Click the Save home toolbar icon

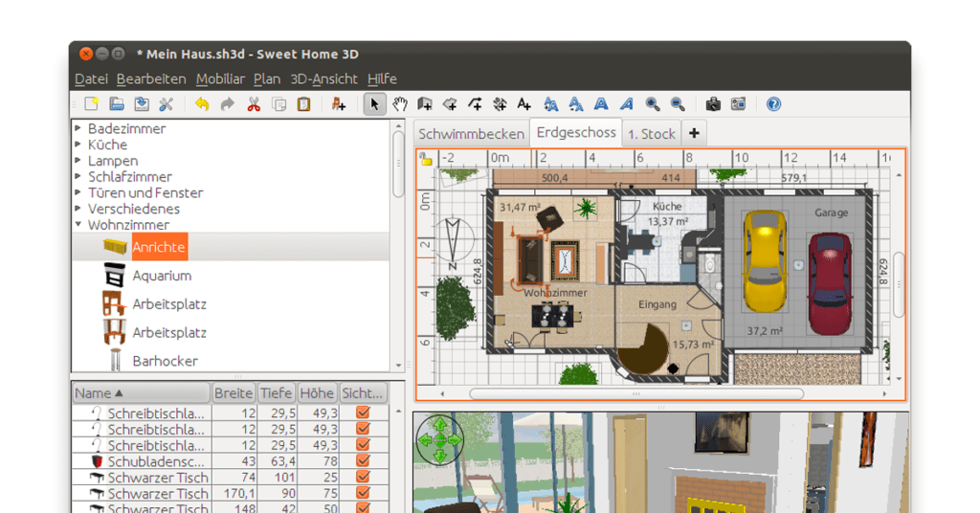tap(142, 103)
